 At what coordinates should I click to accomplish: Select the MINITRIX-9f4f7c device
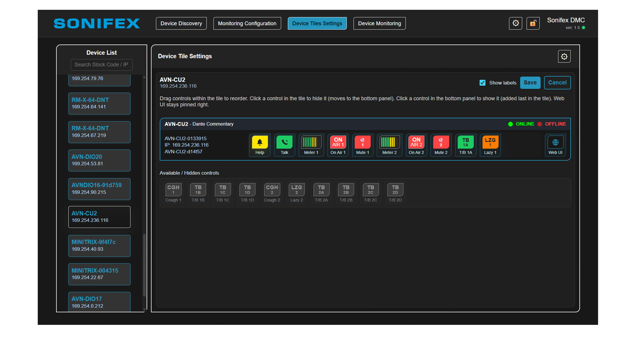click(100, 246)
